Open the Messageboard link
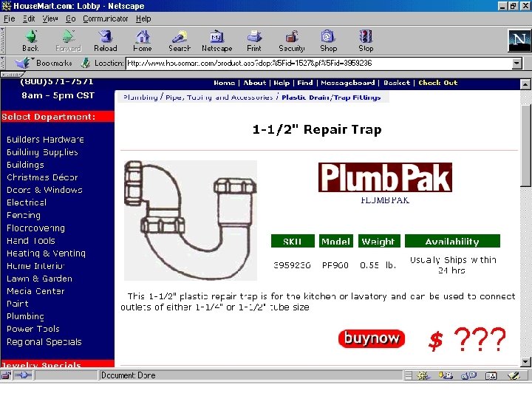Screen dimensions: 532x399 (348, 83)
